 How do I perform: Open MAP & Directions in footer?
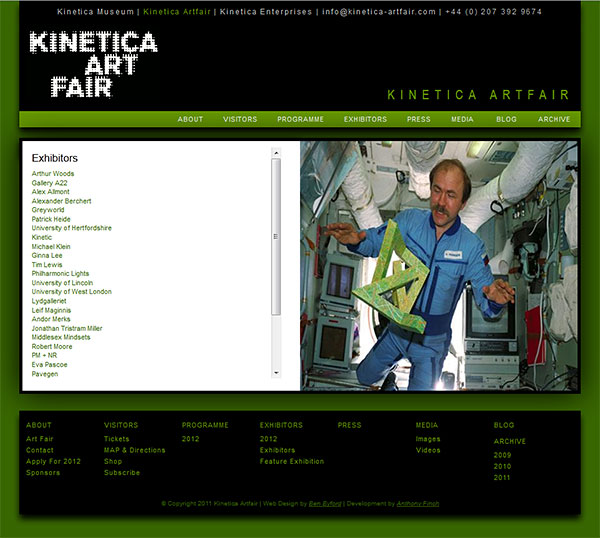point(134,450)
